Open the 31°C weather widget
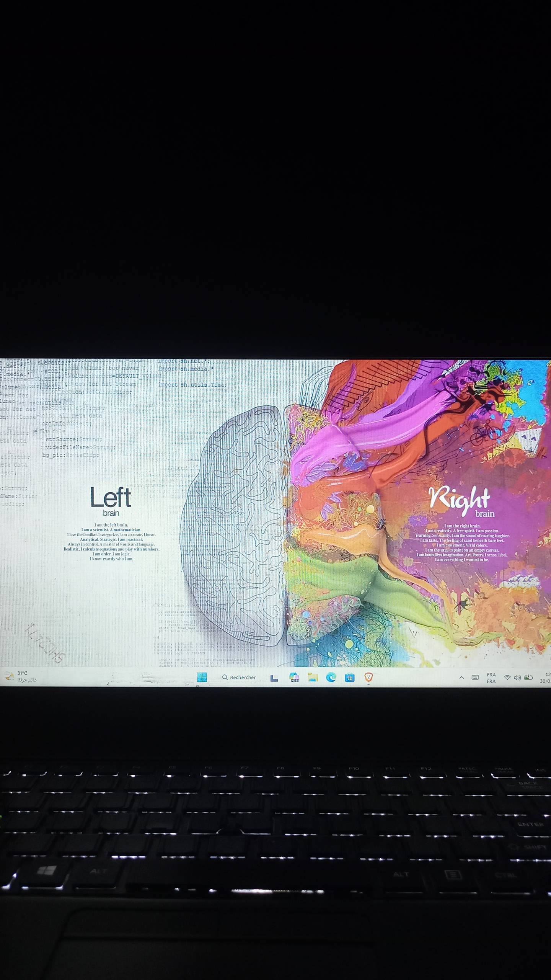Viewport: 551px width, 980px height. pos(21,676)
